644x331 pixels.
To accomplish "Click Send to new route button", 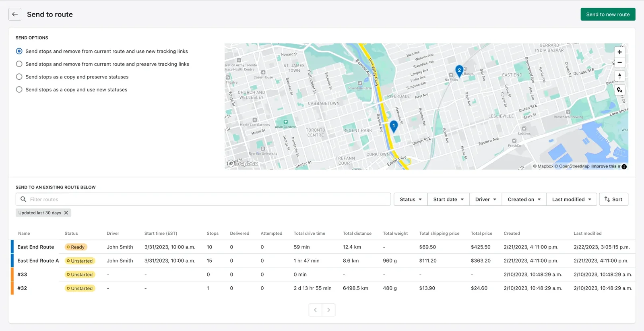I will point(608,14).
